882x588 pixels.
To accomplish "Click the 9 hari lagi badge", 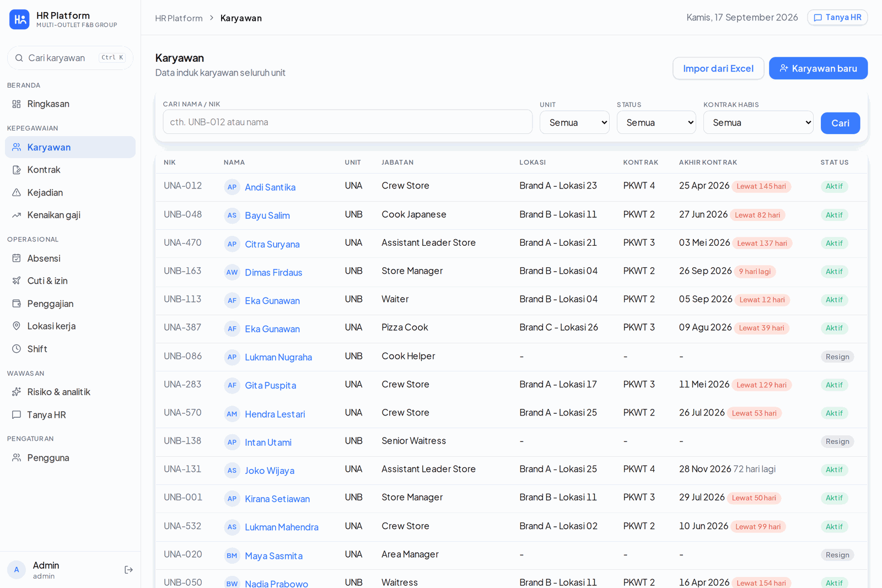I will pyautogui.click(x=755, y=271).
